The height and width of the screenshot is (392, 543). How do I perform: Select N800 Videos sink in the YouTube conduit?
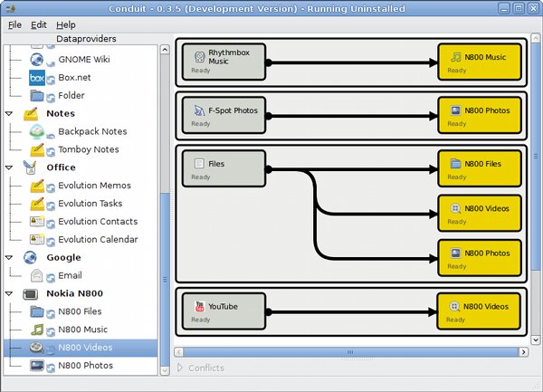(x=479, y=311)
